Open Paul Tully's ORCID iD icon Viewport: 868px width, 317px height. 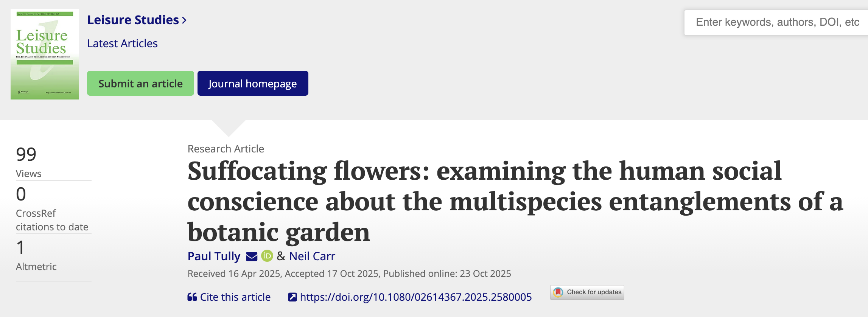(267, 256)
